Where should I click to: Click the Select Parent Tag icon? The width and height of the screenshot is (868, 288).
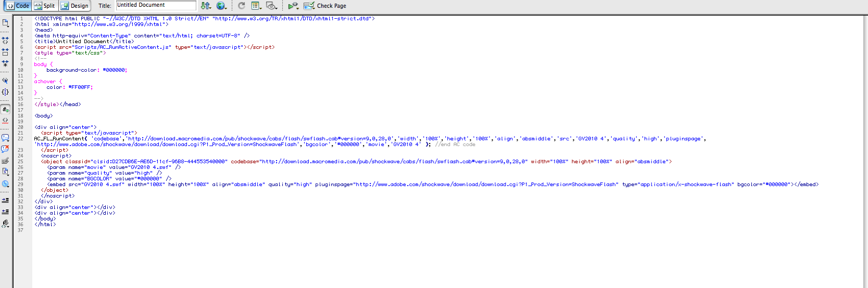point(5,81)
